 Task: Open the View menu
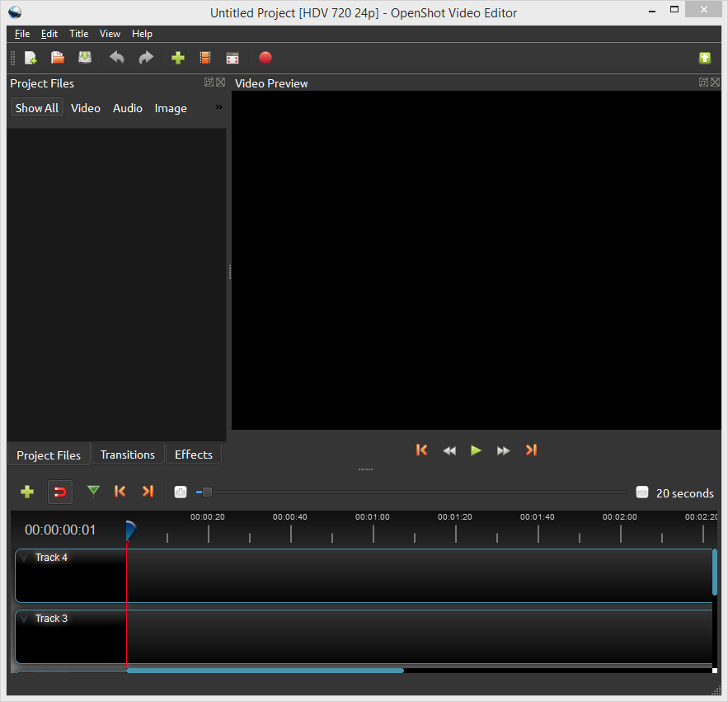[110, 34]
